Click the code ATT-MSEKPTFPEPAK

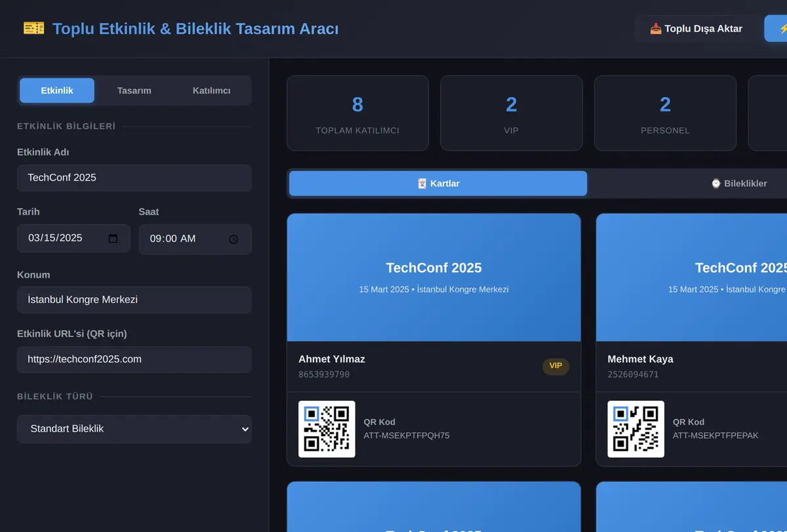pyautogui.click(x=716, y=436)
